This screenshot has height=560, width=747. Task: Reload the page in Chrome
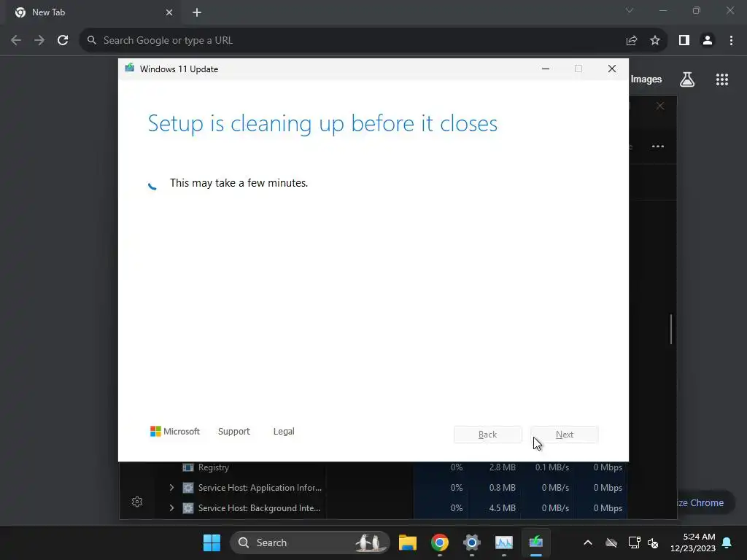[63, 41]
